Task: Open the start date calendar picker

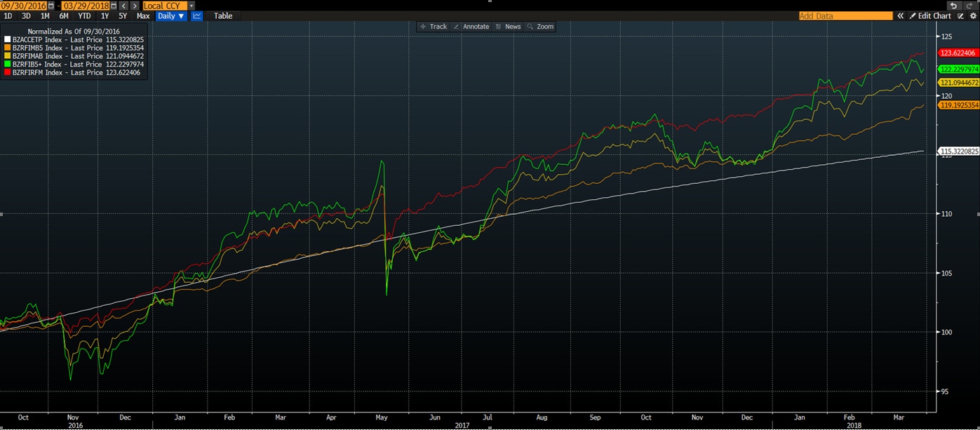Action: coord(51,6)
